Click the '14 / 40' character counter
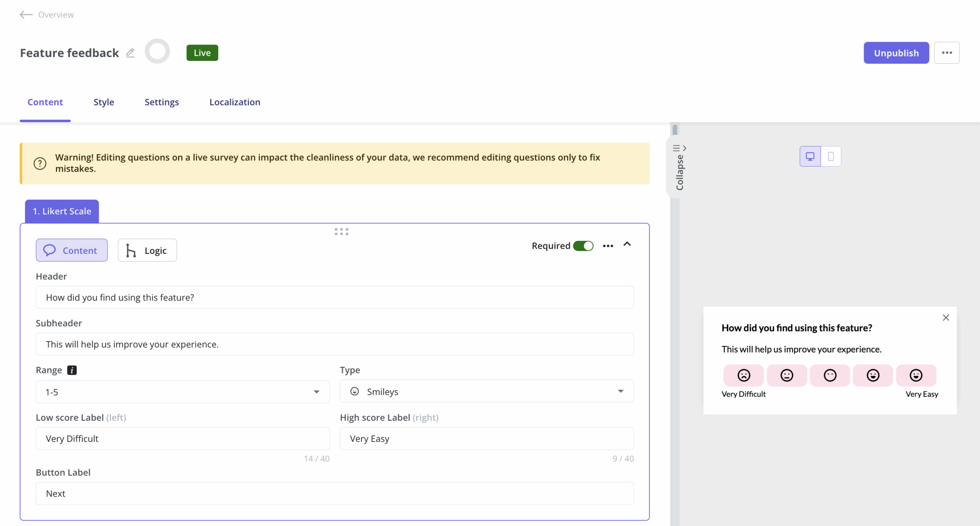The width and height of the screenshot is (980, 526). pos(317,459)
